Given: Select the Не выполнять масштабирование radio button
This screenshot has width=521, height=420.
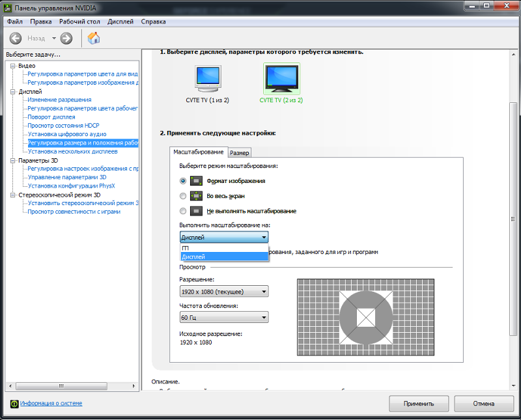Looking at the screenshot, I should pos(183,211).
